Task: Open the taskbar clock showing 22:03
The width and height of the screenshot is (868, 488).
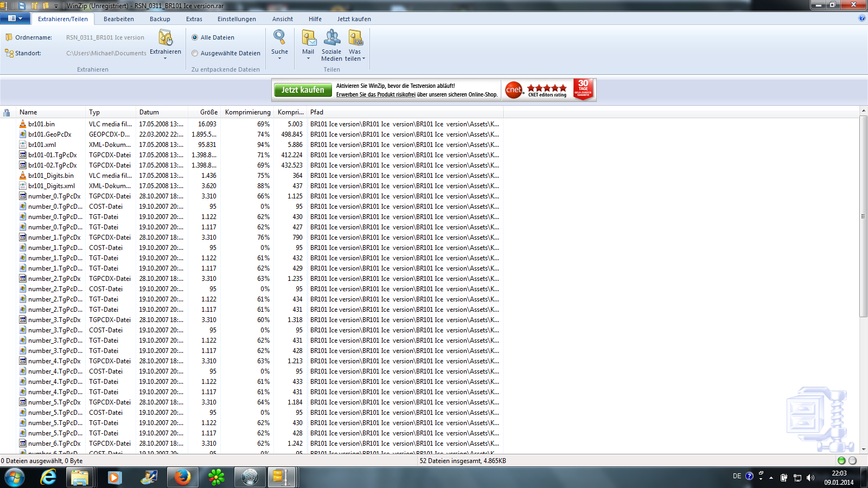Action: coord(839,478)
